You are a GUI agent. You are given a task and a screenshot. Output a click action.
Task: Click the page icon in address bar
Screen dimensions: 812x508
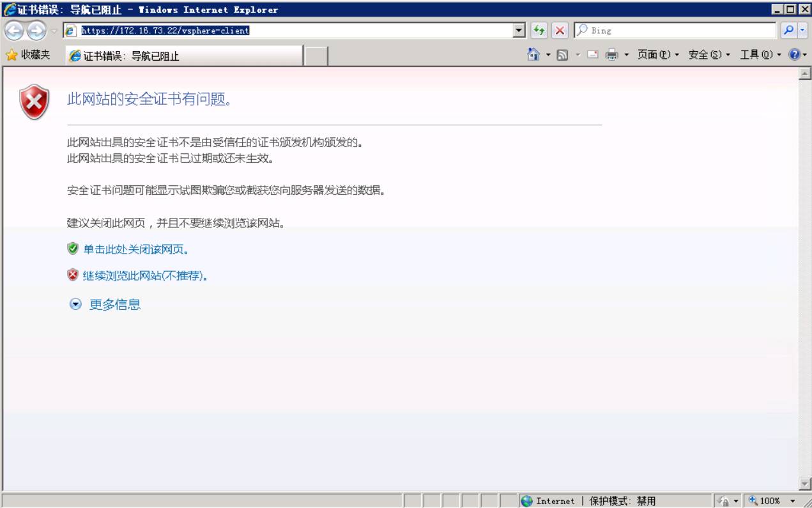pos(71,30)
